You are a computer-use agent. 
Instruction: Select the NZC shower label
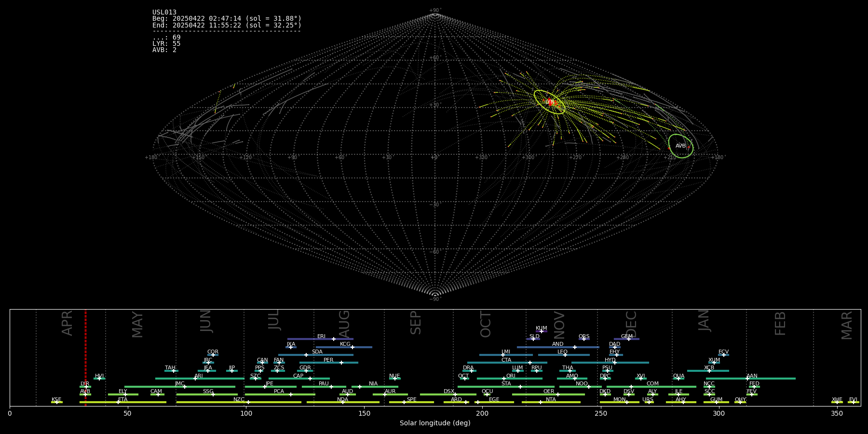[239, 400]
